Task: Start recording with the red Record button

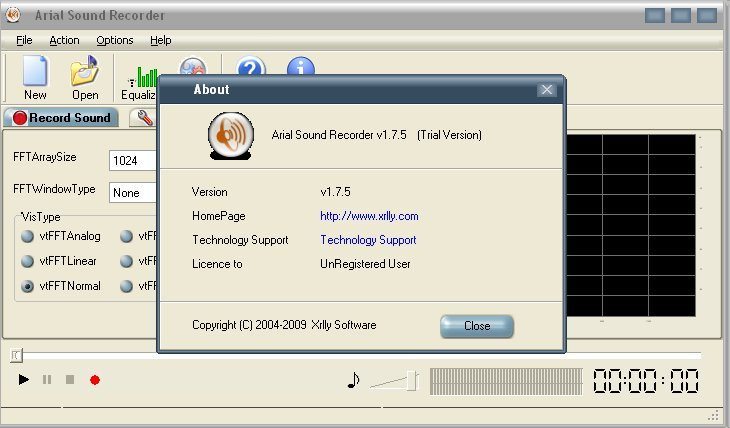Action: [95, 380]
